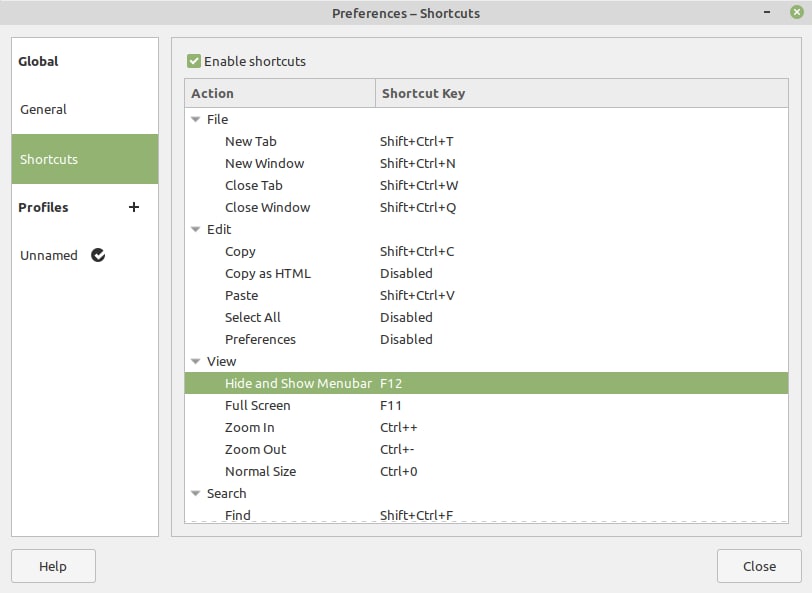Viewport: 812px width, 593px height.
Task: Open the General preferences page
Action: [x=44, y=109]
